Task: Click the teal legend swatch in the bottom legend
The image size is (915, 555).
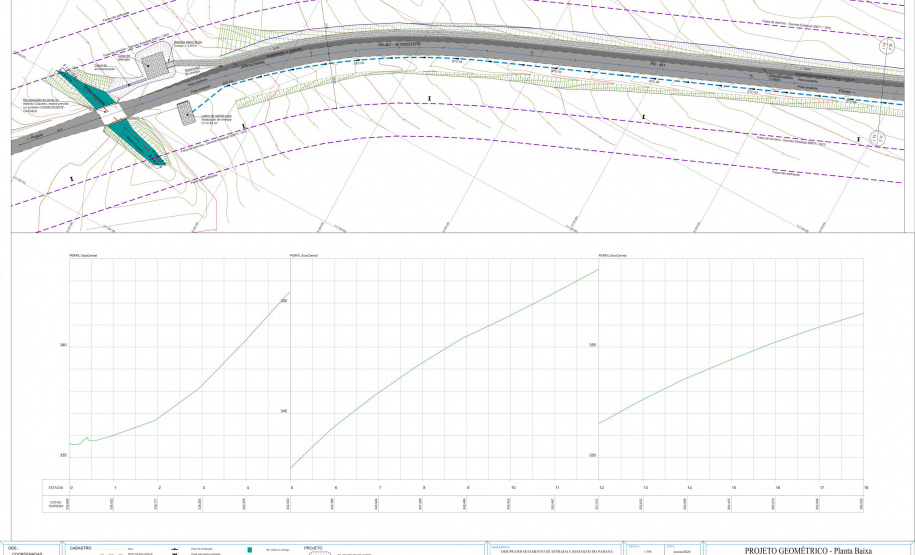Action: click(248, 550)
